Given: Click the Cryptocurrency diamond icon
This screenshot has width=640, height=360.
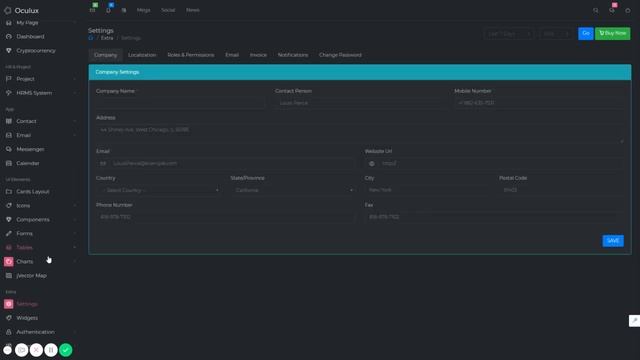Looking at the screenshot, I should tap(9, 51).
